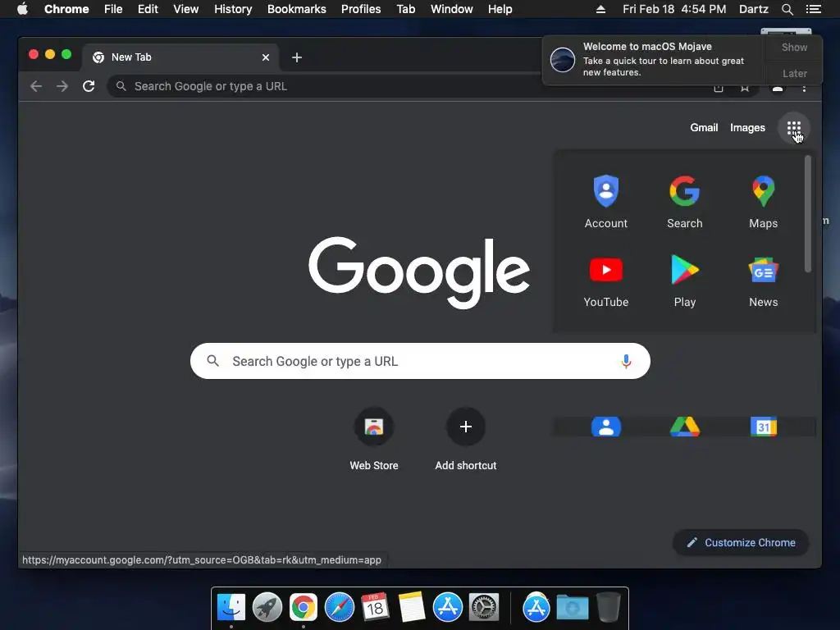Open the History menu
The height and width of the screenshot is (630, 840).
click(x=232, y=9)
